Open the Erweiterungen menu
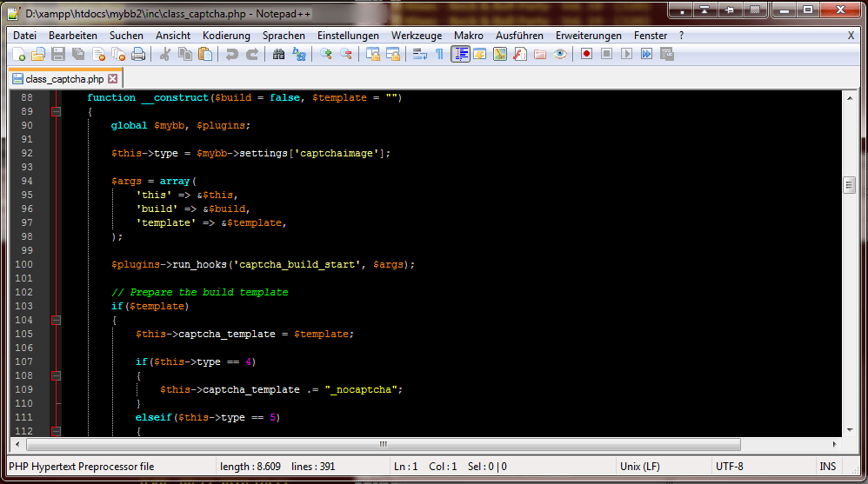Screen dimensions: 868x484 click(x=589, y=36)
